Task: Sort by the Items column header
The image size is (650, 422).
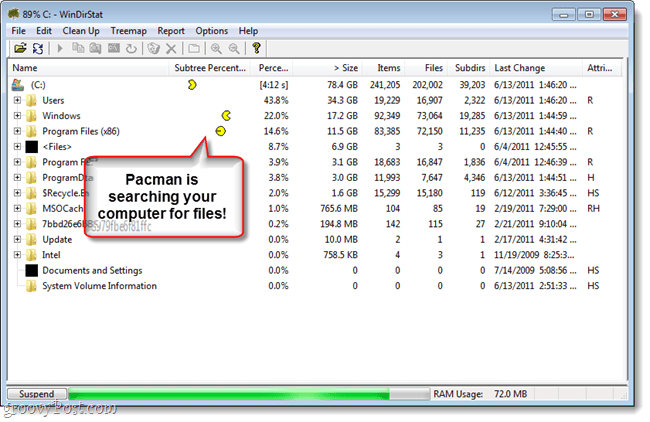Action: tap(383, 68)
